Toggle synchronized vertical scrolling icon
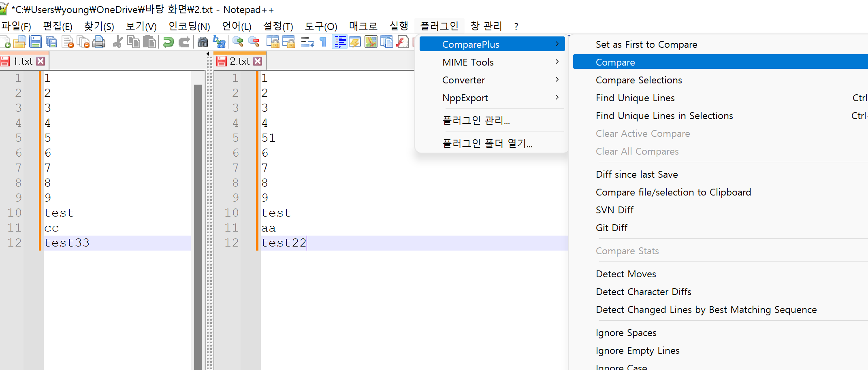This screenshot has height=370, width=868. click(x=273, y=42)
